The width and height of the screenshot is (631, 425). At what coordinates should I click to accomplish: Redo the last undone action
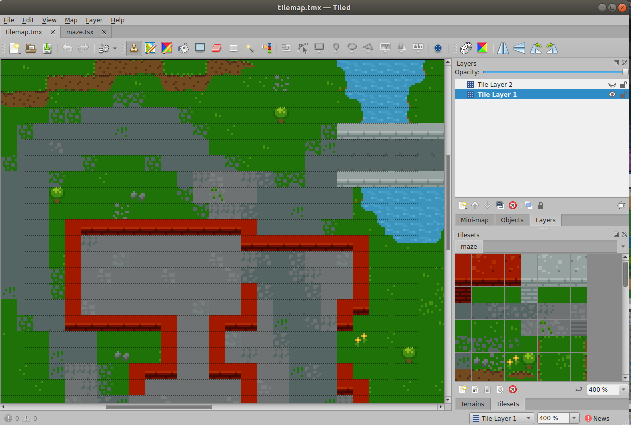coord(83,48)
